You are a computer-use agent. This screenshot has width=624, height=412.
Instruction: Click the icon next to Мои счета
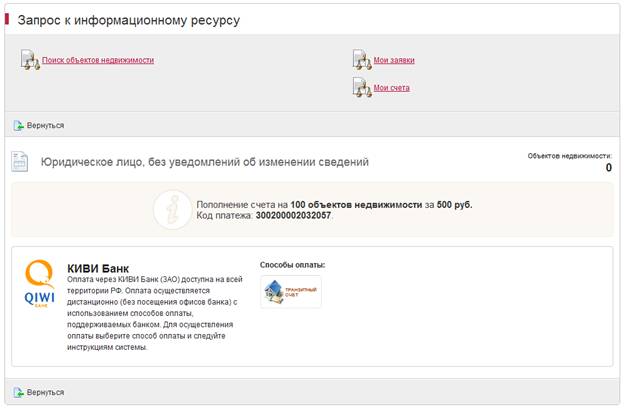tap(362, 88)
